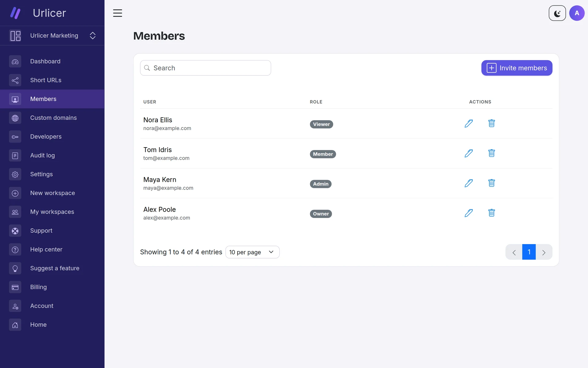Open Custom domains page
Screen dimensions: 588x368
click(x=52, y=118)
